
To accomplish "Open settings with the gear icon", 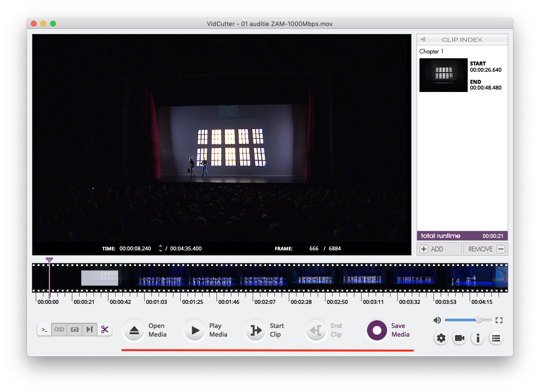I will (x=441, y=339).
